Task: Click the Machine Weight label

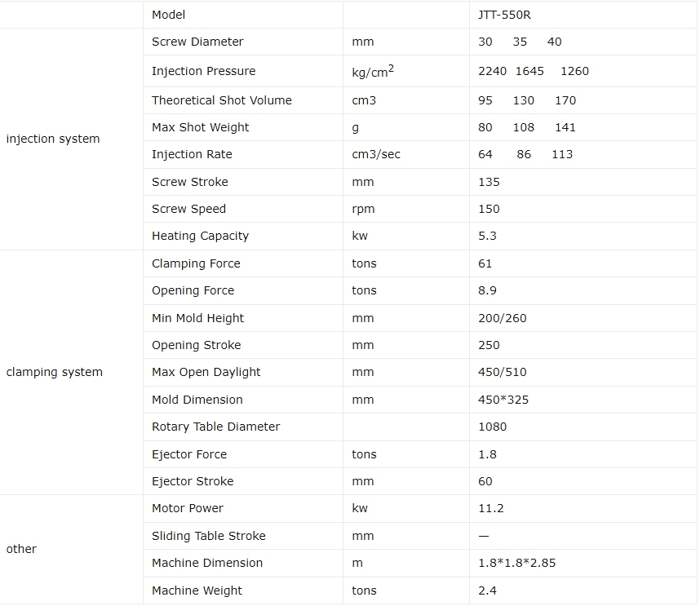Action: tap(197, 591)
